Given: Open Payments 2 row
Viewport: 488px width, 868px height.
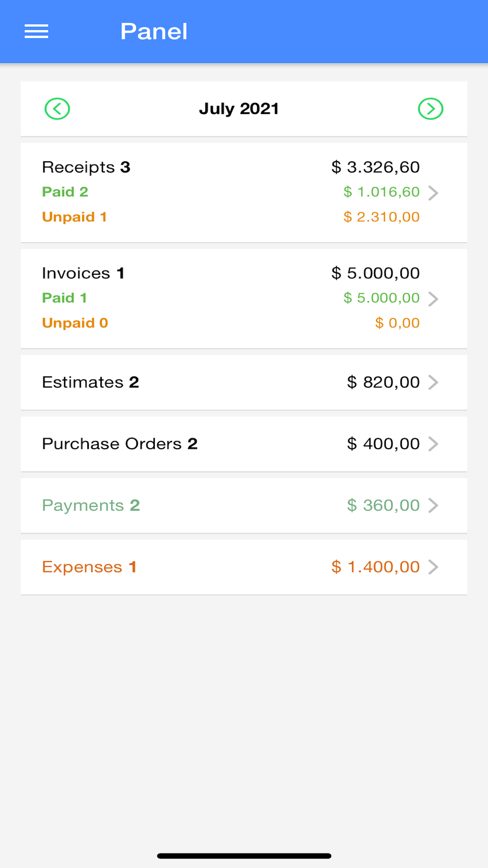Looking at the screenshot, I should click(244, 505).
